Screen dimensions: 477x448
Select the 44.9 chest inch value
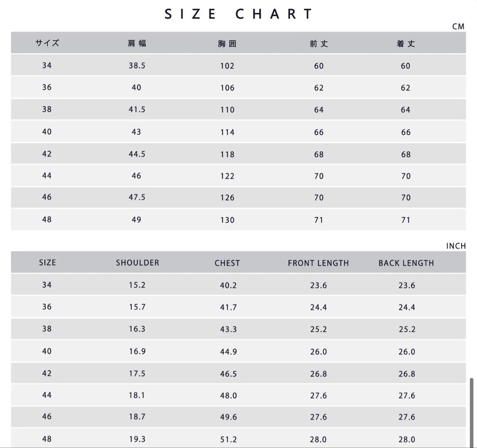(x=228, y=352)
